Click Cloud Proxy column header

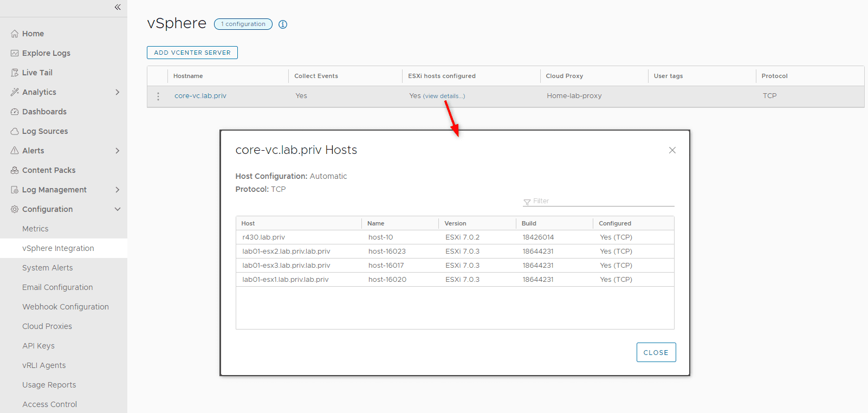565,76
